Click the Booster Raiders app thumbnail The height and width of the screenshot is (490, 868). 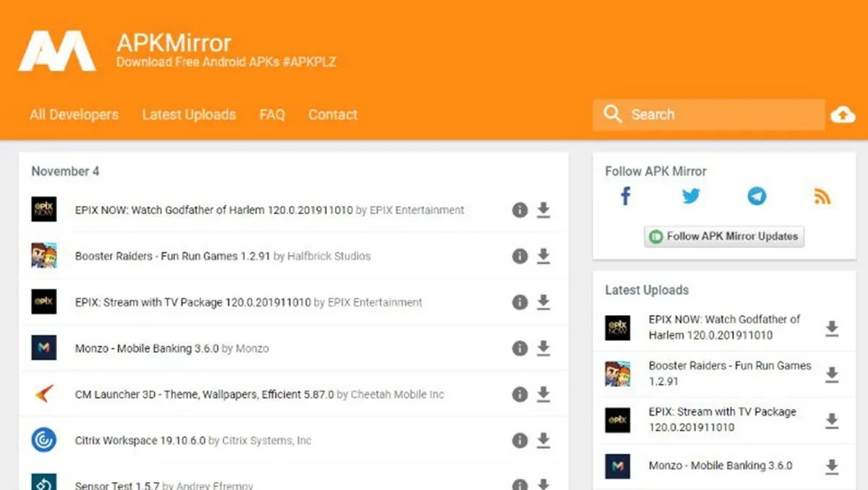coord(44,256)
